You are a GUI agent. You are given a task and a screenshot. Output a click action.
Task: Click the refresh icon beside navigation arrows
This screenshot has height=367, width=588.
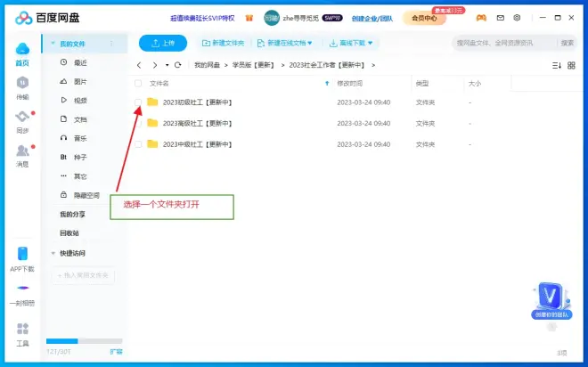tap(178, 65)
